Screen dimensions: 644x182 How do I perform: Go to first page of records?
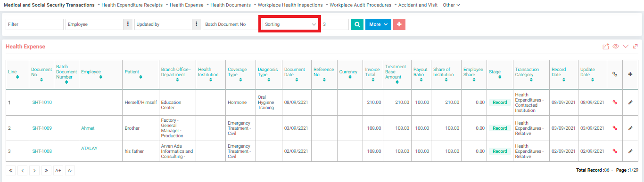pos(11,171)
